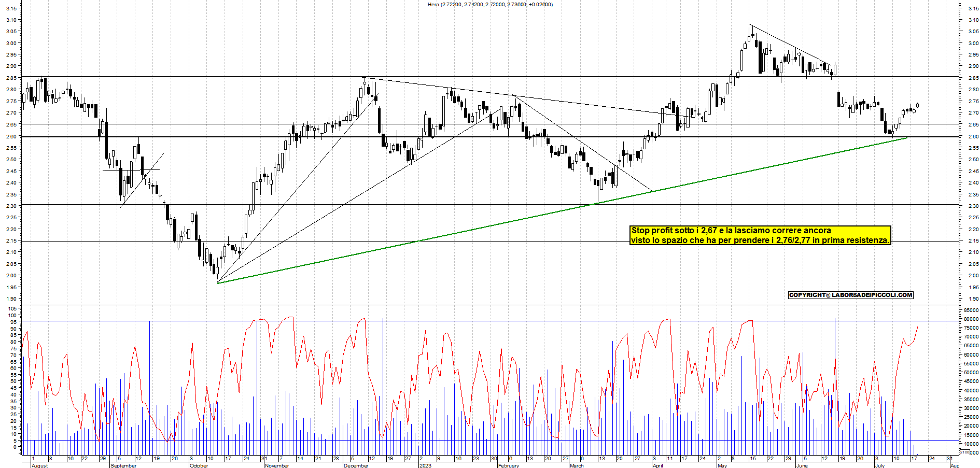Click the COPYRIGHT@ LABORSADEIPICCOLI.COM label
This screenshot has width=980, height=468.
point(850,295)
